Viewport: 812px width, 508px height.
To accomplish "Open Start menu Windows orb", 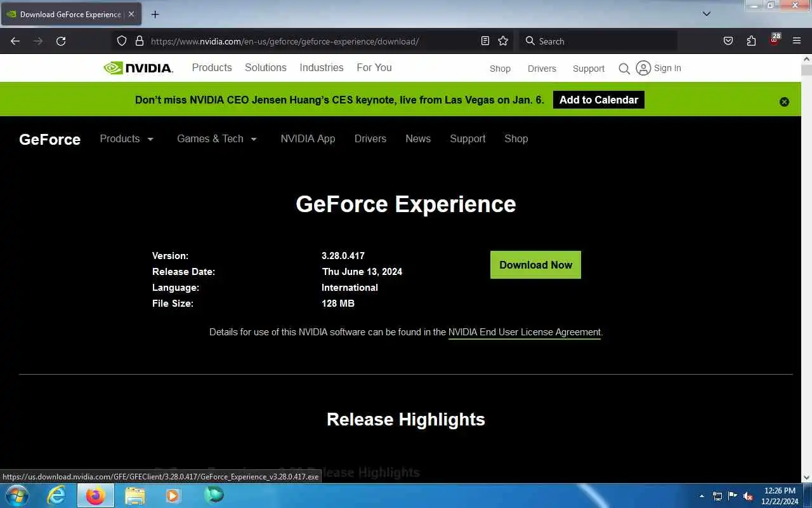I will pyautogui.click(x=16, y=495).
